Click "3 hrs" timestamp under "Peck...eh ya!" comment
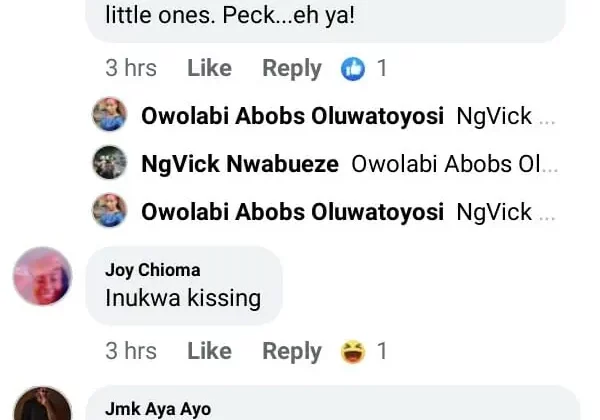Screen dimensions: 600x420 (x=131, y=69)
